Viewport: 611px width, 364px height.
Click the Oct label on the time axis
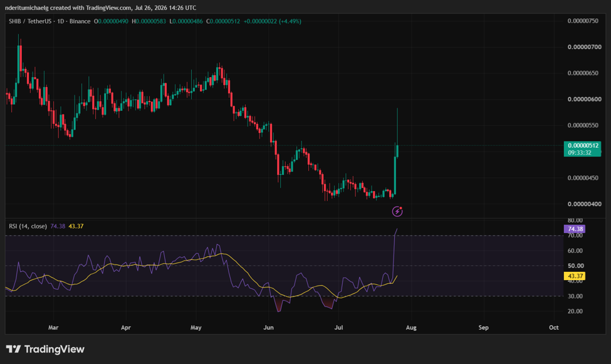click(x=554, y=328)
